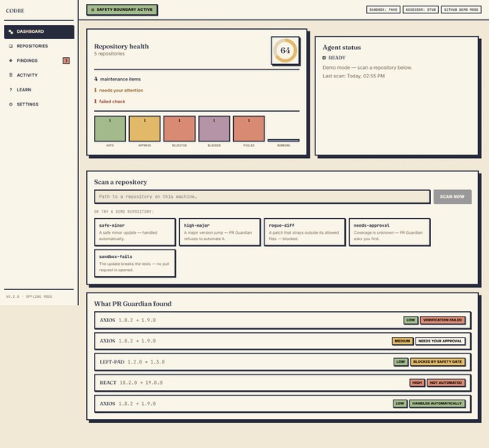Open Settings from the sidebar
The height and width of the screenshot is (448, 489).
39,104
